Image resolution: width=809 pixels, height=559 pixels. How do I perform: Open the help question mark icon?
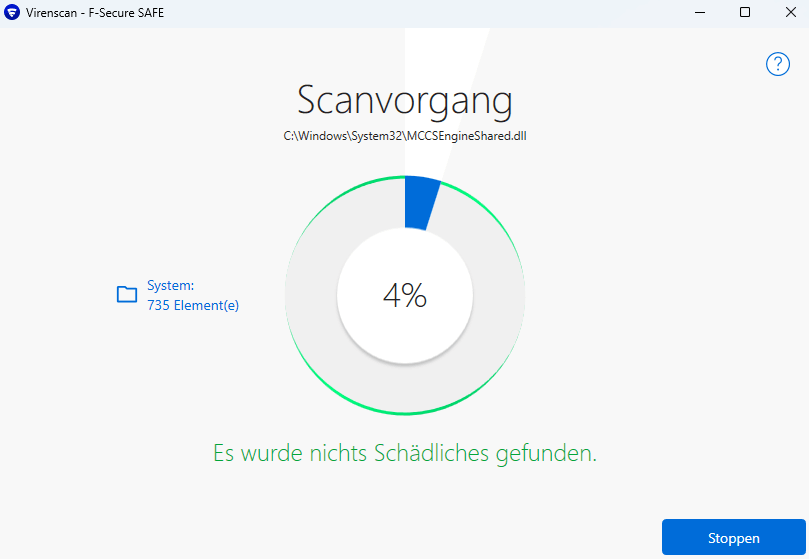click(x=778, y=64)
